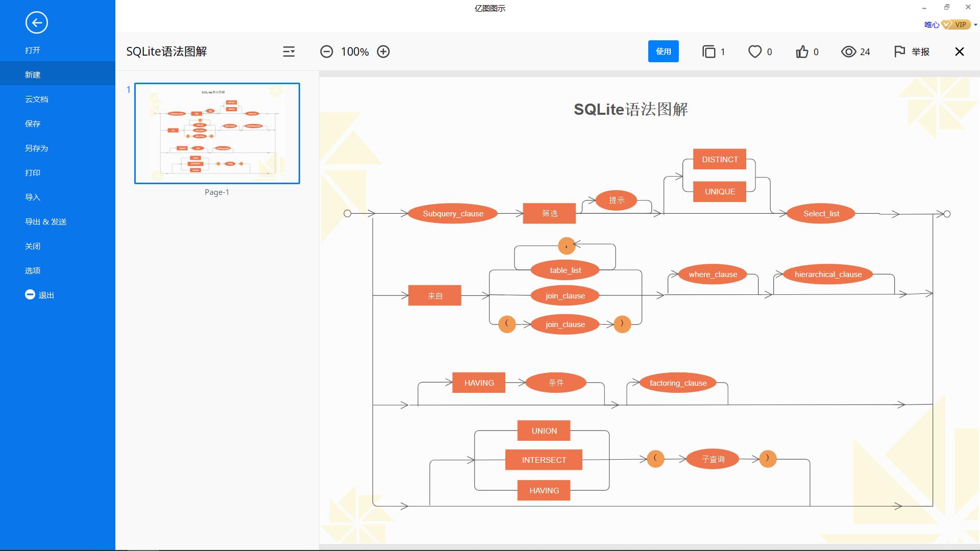Open the thumbnail panel layout icon
The height and width of the screenshot is (551, 980).
point(289,52)
